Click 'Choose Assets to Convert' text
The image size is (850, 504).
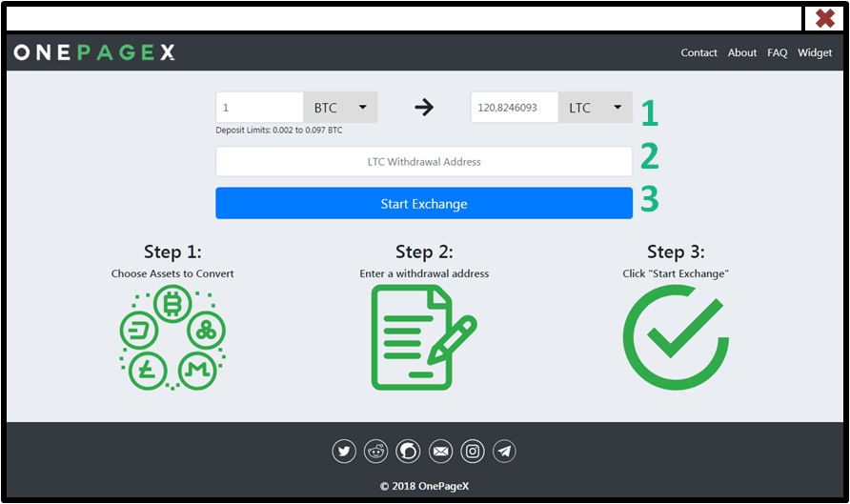tap(172, 273)
